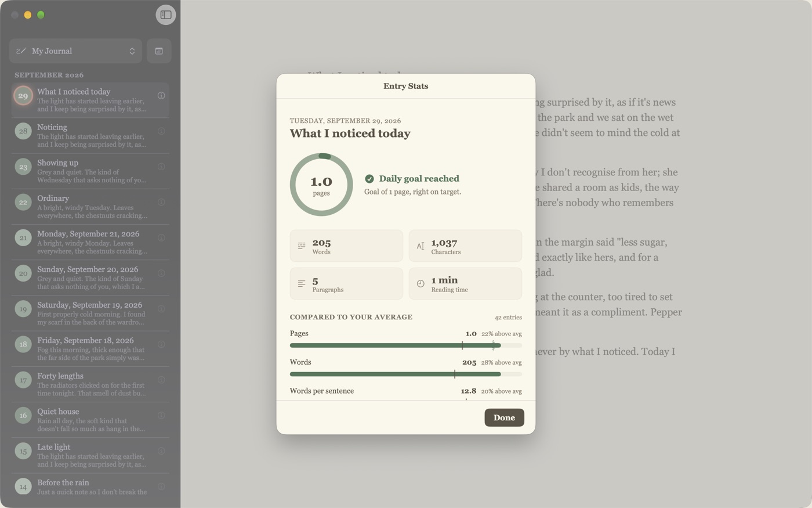
Task: Toggle the sidebar panel button
Action: pyautogui.click(x=166, y=15)
